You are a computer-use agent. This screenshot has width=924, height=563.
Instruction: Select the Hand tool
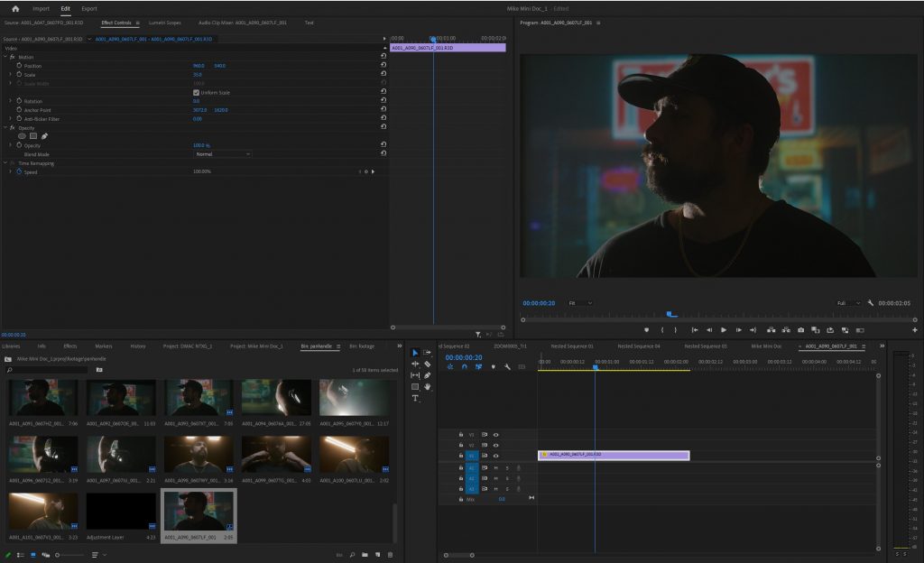click(427, 387)
